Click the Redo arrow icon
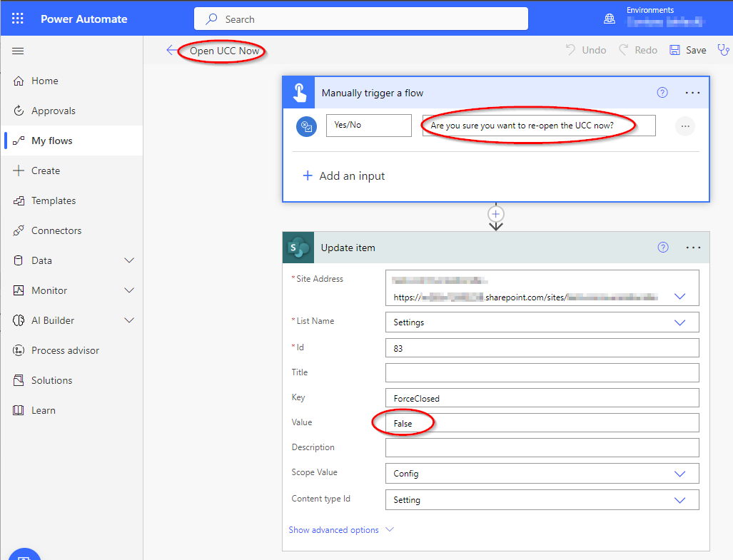This screenshot has width=733, height=560. click(624, 50)
